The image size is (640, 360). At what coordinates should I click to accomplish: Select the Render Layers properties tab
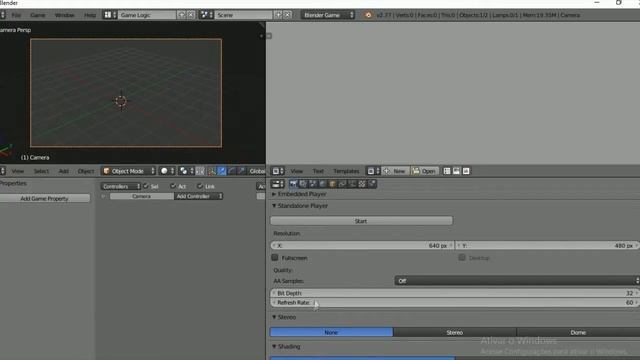(x=303, y=184)
